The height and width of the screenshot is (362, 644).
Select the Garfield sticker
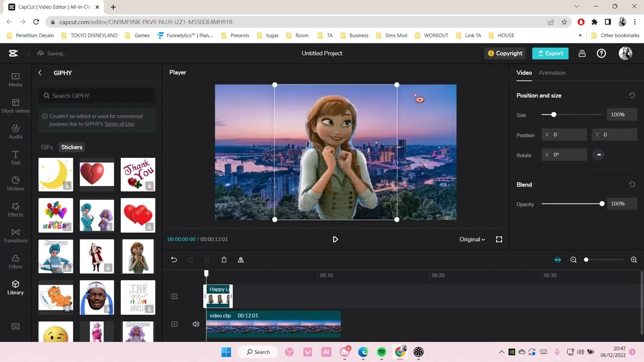(x=56, y=298)
